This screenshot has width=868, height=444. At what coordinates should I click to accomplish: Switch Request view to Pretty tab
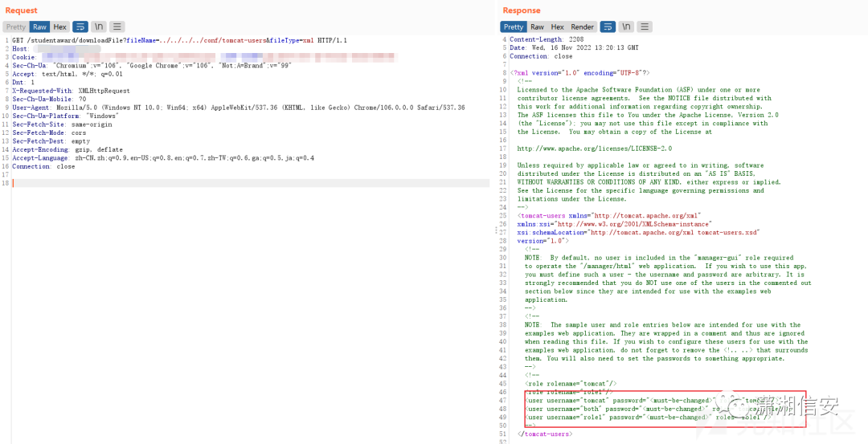click(16, 26)
